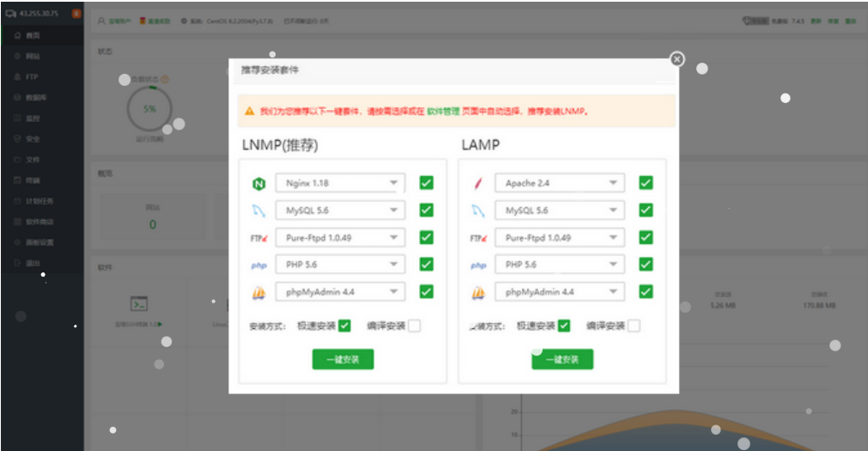Click 退出 logout icon in sidebar

pos(17,263)
